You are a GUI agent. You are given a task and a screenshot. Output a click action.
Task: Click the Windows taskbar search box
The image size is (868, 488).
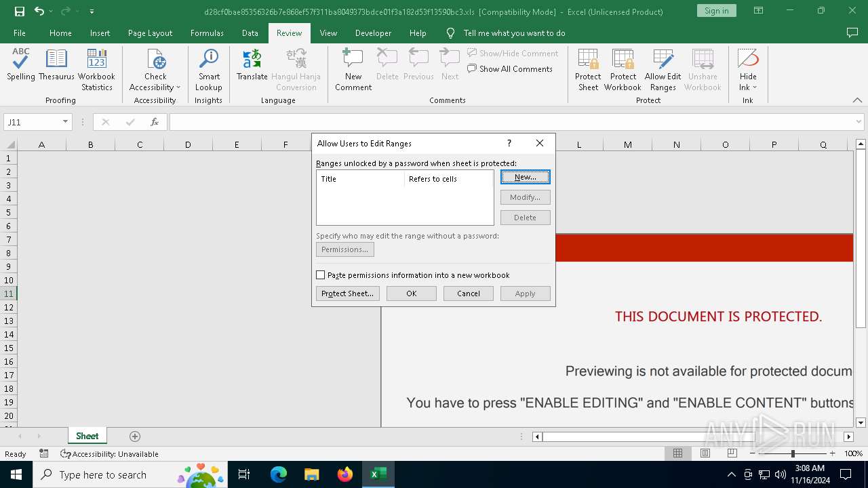click(129, 474)
